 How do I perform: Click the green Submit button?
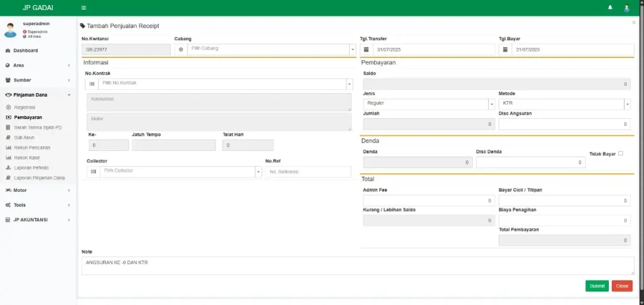click(597, 286)
